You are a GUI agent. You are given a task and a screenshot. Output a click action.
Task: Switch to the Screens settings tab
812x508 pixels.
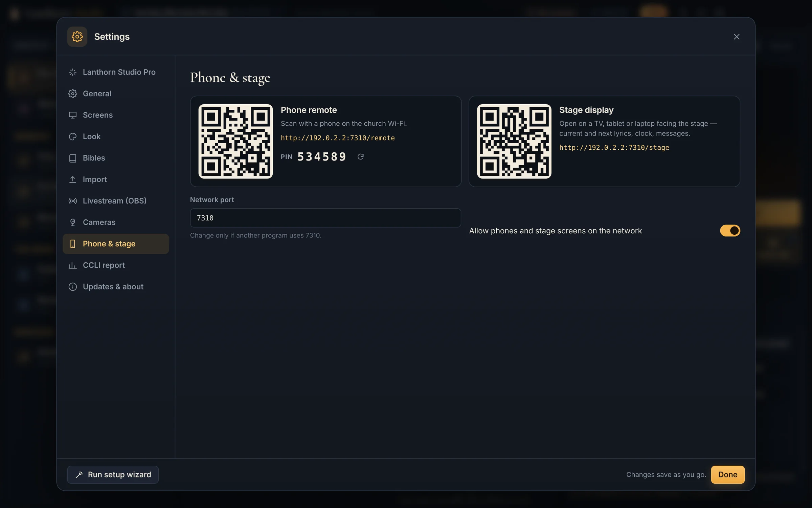(x=116, y=115)
